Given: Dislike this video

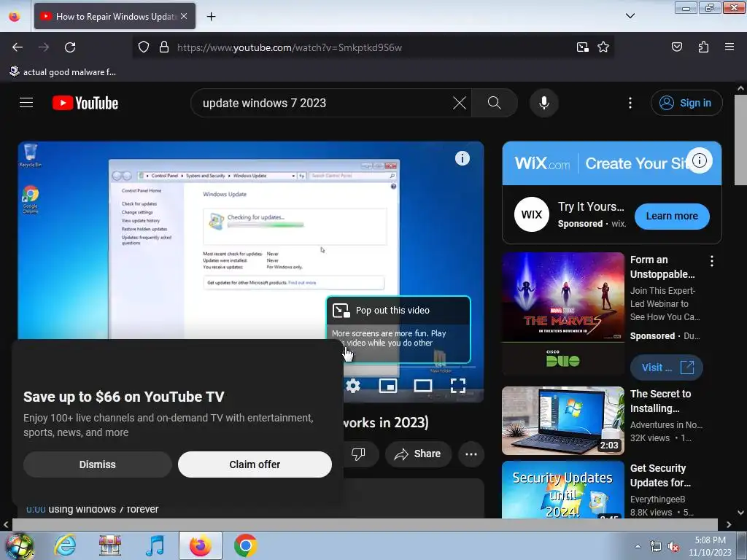Looking at the screenshot, I should (x=358, y=454).
